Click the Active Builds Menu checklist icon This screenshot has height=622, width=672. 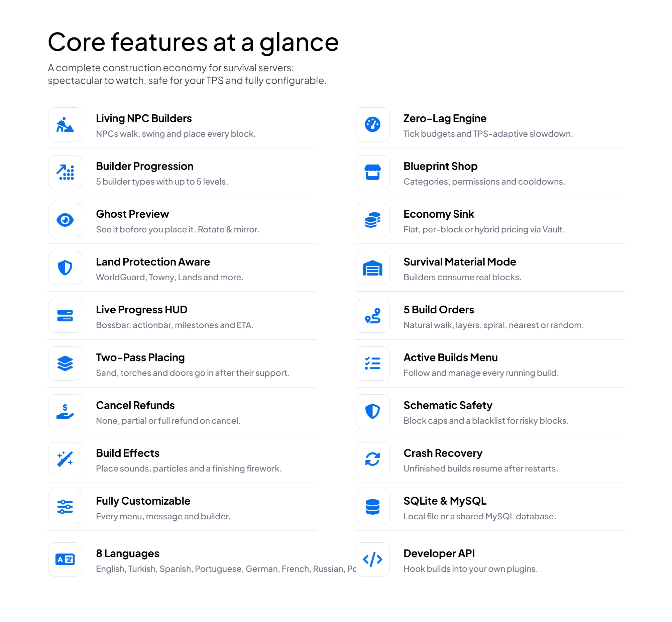[372, 364]
